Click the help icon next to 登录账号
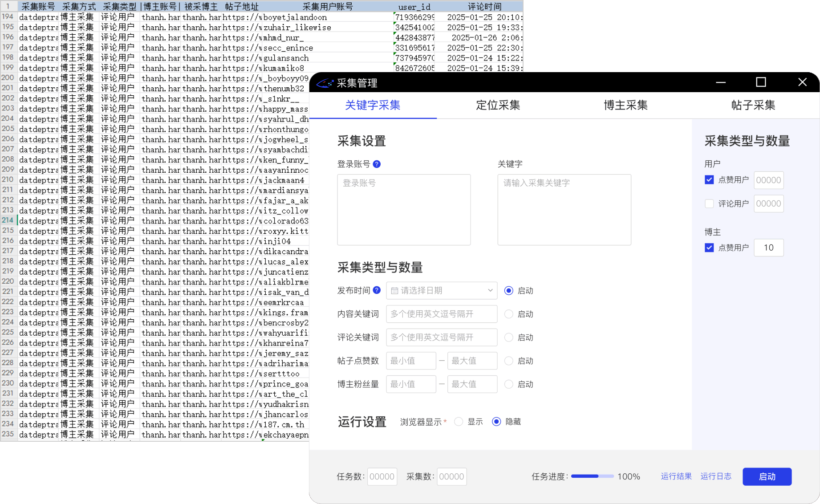 click(377, 164)
